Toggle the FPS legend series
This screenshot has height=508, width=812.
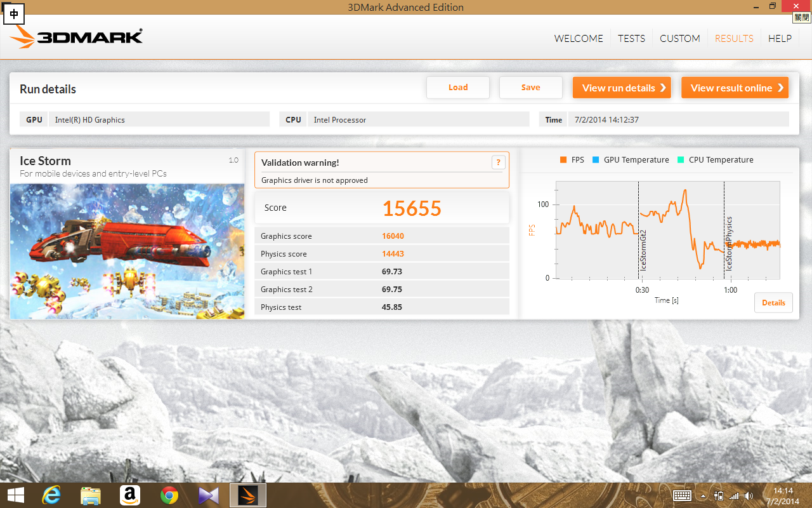(x=572, y=160)
